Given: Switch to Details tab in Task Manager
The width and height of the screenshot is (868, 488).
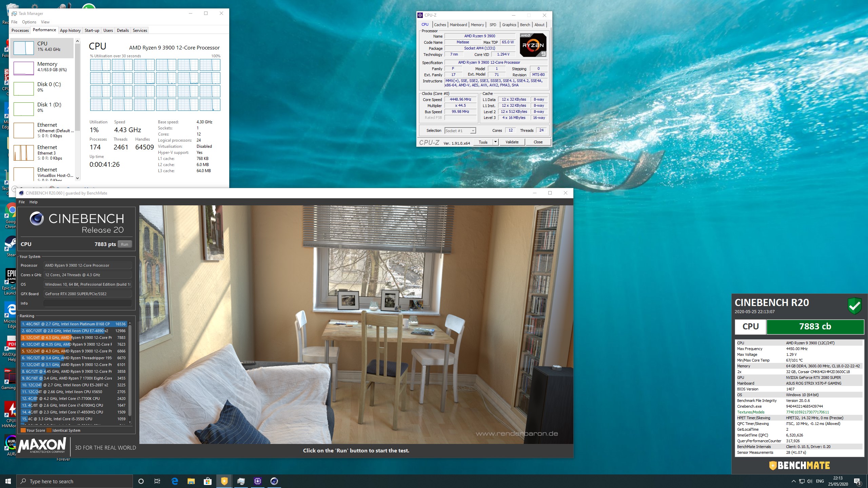Looking at the screenshot, I should coord(123,30).
